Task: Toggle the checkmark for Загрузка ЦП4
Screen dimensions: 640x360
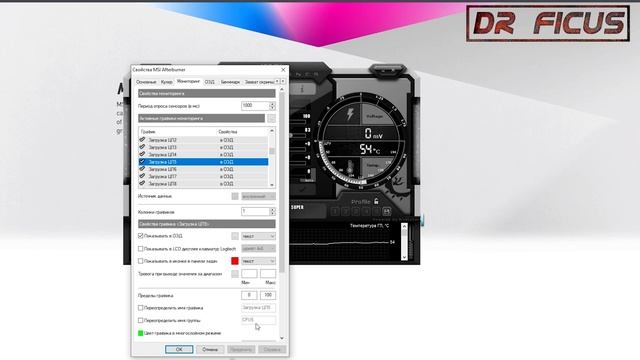Action: 142,154
